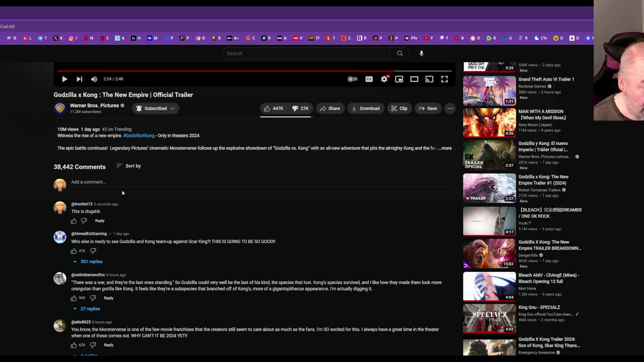Viewport: 644px width, 362px height.
Task: Open the CTv bookmark in bookmarks bar
Action: 541,38
